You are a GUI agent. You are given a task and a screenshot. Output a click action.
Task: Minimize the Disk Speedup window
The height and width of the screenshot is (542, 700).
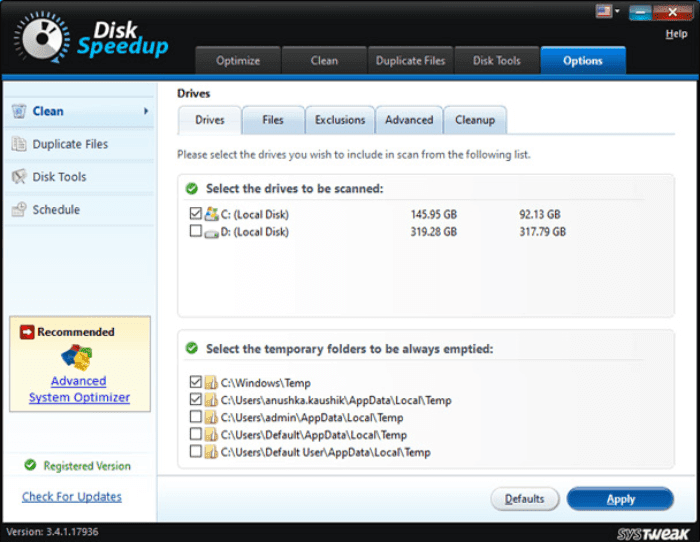tap(640, 13)
